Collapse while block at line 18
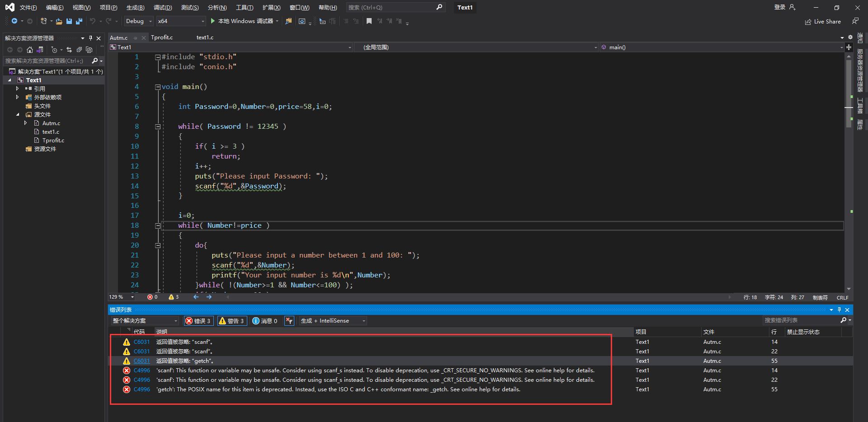 158,225
